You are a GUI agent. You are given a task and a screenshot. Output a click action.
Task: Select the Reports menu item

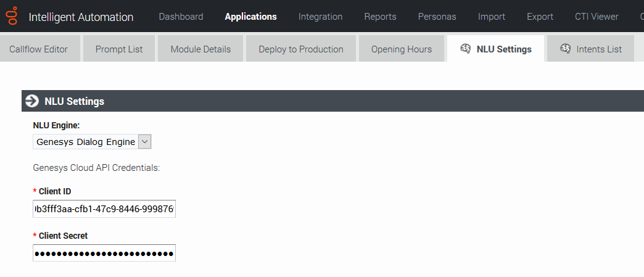[x=381, y=17]
